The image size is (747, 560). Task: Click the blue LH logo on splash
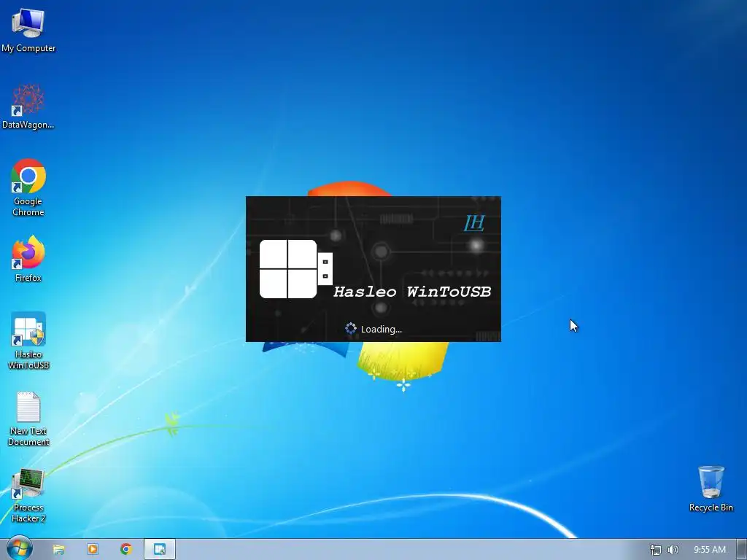pos(474,223)
